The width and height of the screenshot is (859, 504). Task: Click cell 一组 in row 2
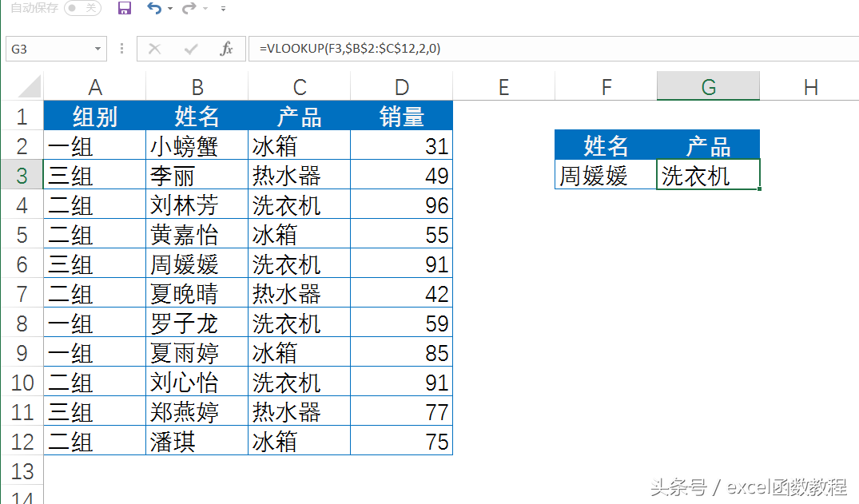point(95,145)
